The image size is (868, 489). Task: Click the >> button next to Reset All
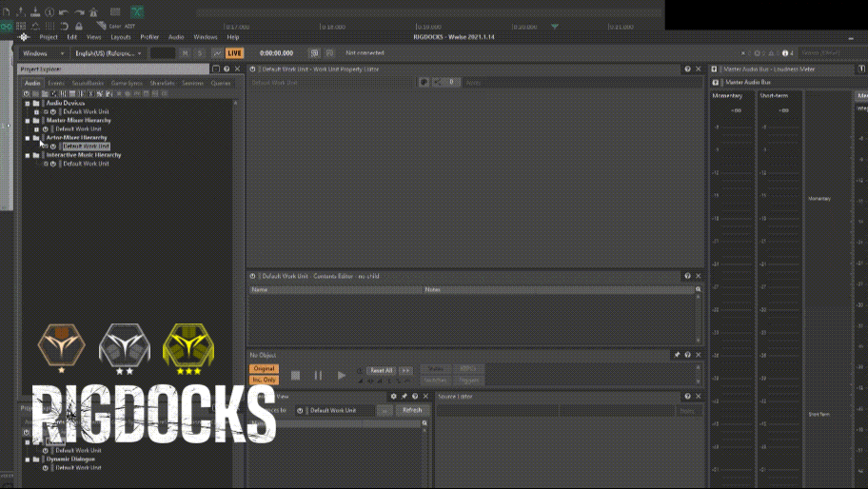(x=405, y=371)
